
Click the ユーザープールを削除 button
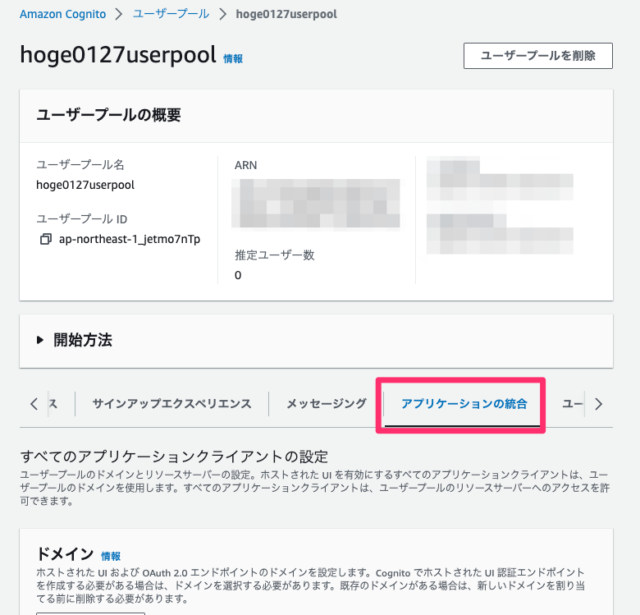pyautogui.click(x=538, y=56)
